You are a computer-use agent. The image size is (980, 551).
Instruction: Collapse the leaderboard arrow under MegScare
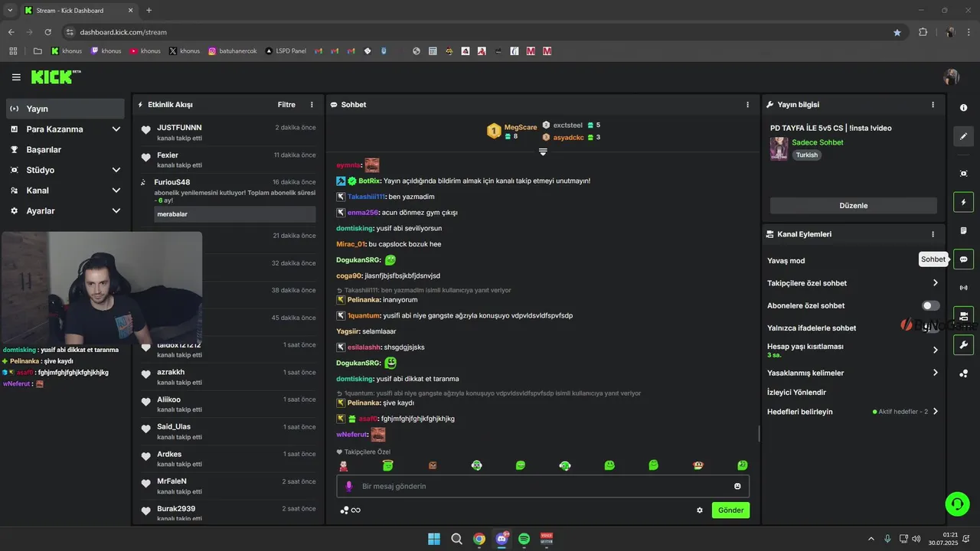[543, 152]
